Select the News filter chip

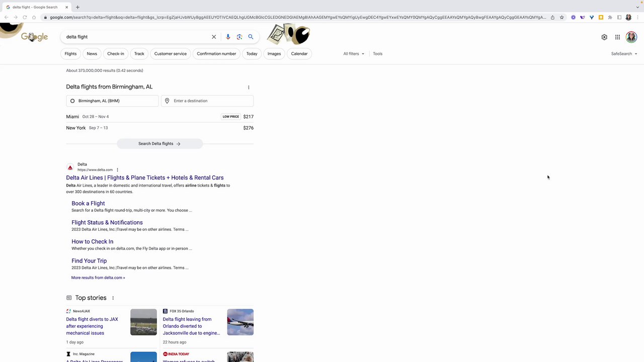point(92,54)
